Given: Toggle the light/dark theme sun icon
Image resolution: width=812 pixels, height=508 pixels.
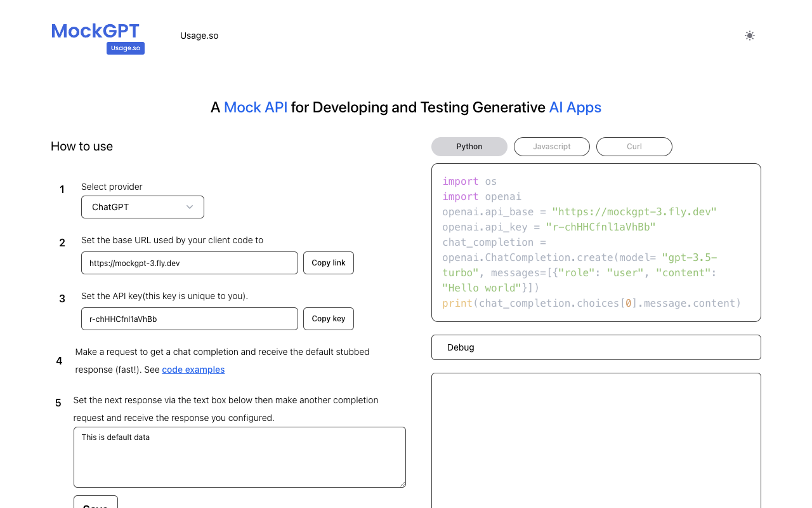Looking at the screenshot, I should [749, 36].
